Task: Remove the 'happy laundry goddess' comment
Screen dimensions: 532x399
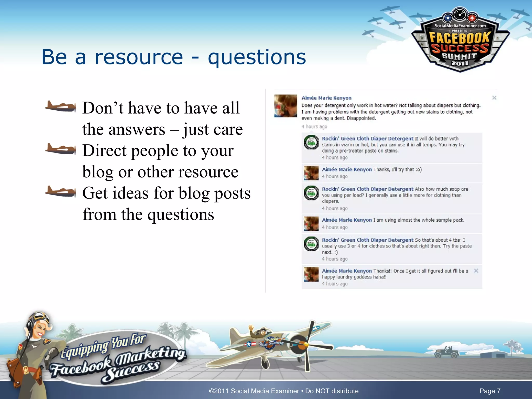Action: coord(476,271)
